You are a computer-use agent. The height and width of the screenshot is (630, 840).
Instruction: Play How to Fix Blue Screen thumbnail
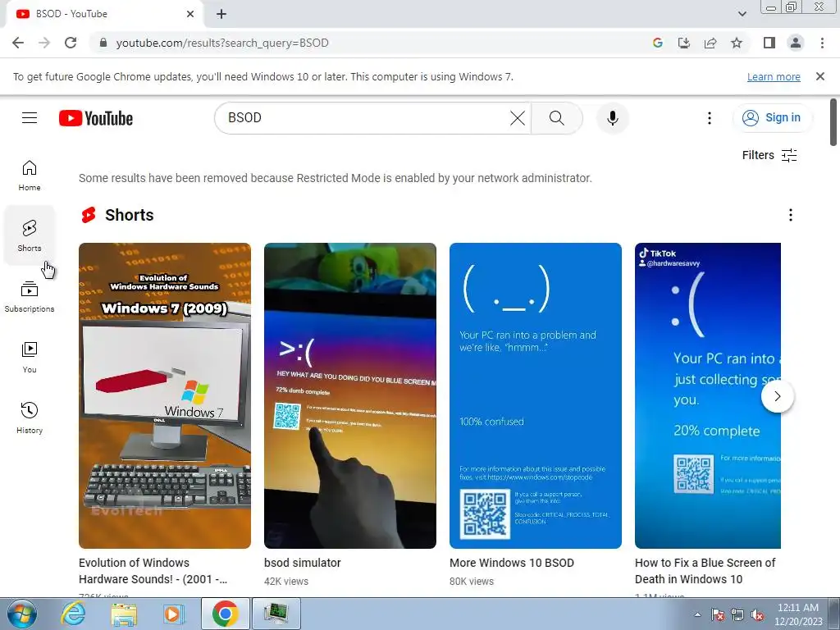click(708, 396)
